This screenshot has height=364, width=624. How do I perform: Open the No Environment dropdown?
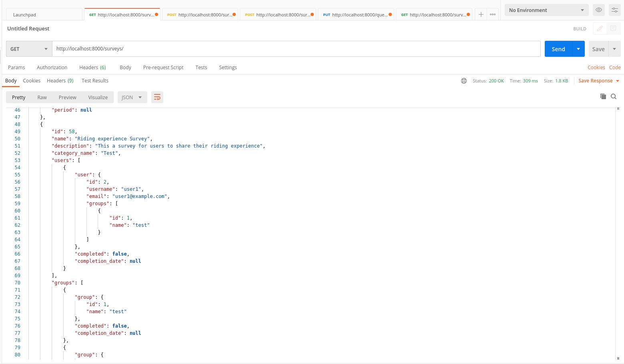click(x=546, y=10)
